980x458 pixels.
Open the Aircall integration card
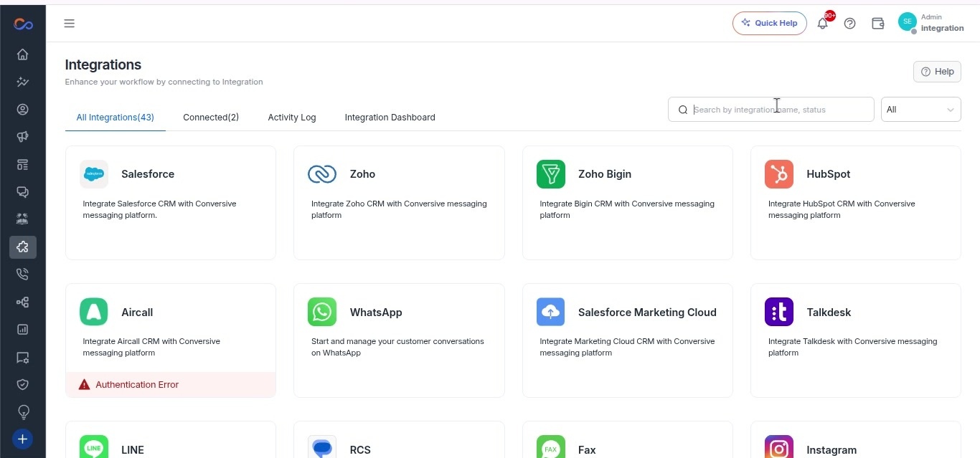tap(171, 340)
